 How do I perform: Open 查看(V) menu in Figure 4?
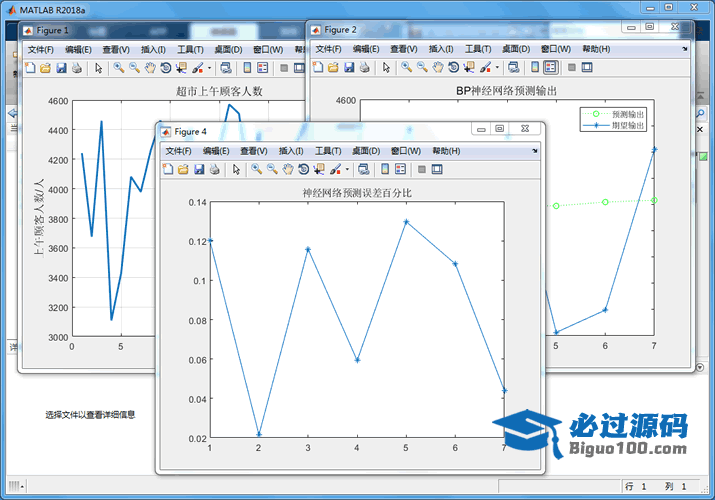254,151
